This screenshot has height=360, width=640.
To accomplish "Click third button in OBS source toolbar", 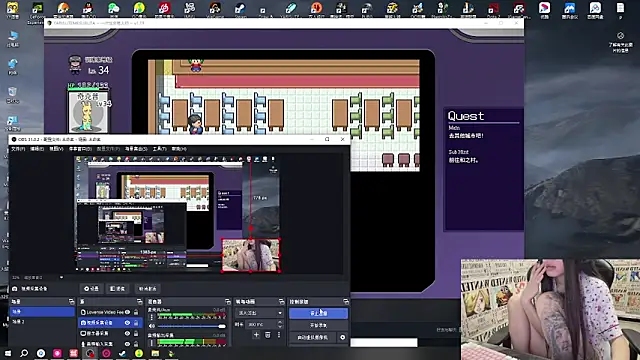I will pyautogui.click(x=147, y=289).
